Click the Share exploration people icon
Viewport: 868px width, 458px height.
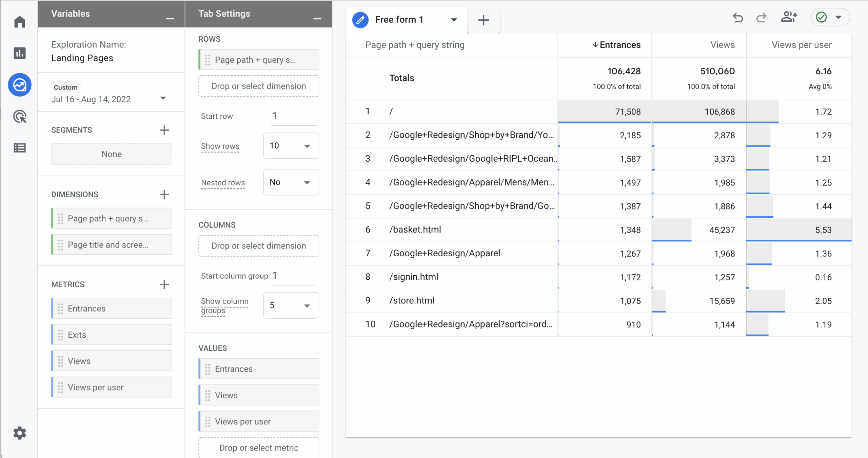point(789,17)
